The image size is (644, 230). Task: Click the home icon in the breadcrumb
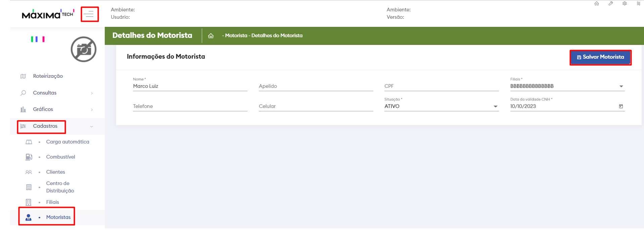(x=211, y=36)
